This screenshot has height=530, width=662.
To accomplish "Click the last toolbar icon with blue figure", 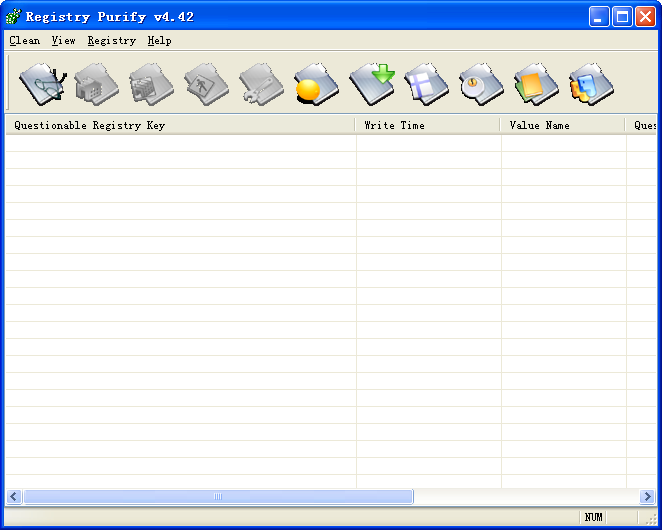I will (x=591, y=83).
